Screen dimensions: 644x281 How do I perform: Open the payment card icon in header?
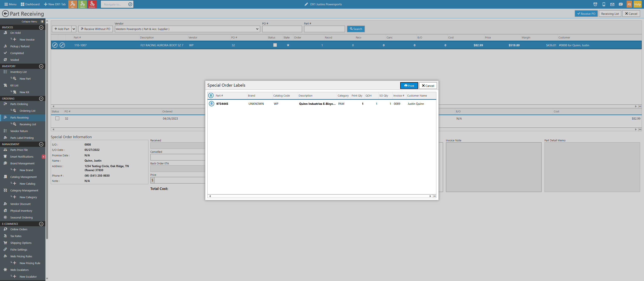click(x=621, y=4)
